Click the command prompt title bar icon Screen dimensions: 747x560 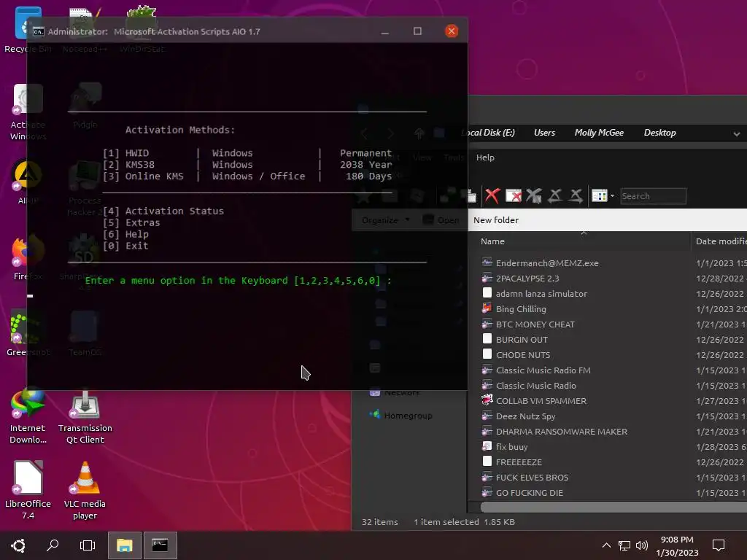38,31
